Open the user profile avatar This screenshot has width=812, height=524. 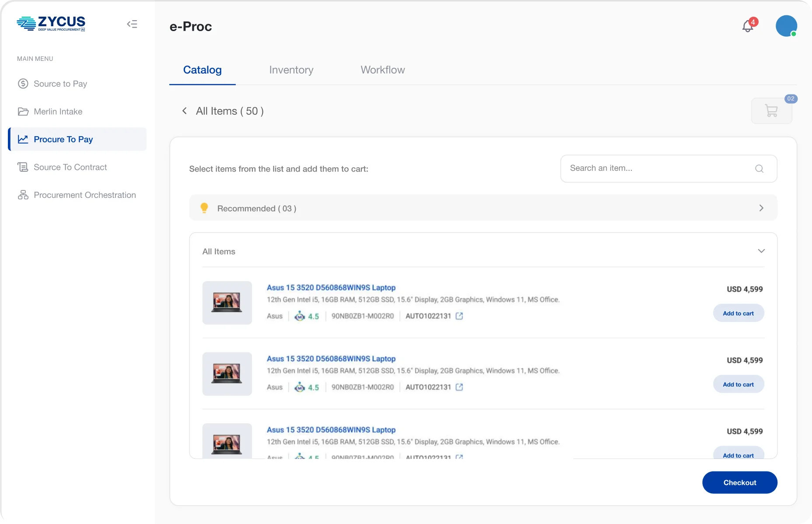pos(786,26)
